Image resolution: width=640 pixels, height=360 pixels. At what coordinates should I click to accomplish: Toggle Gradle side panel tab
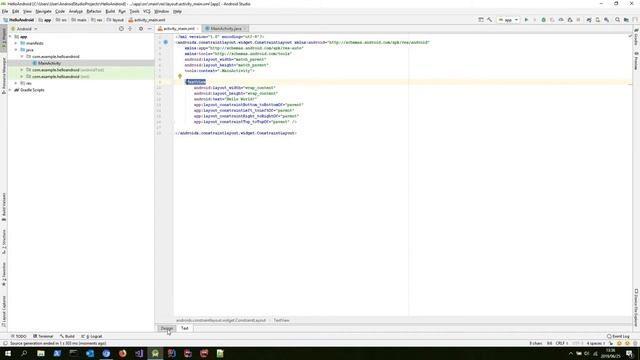636,37
